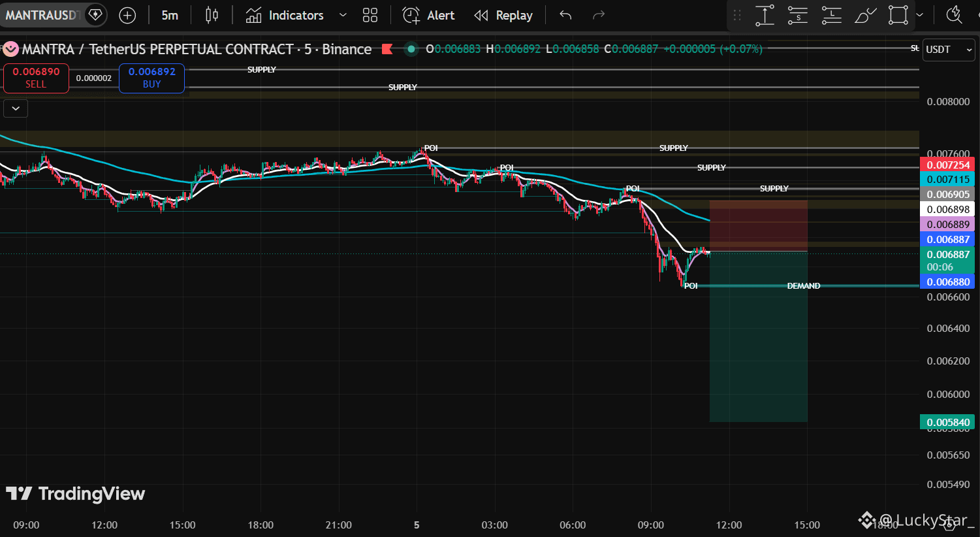The image size is (980, 537).
Task: Click the 0.000002 spread value
Action: (94, 78)
